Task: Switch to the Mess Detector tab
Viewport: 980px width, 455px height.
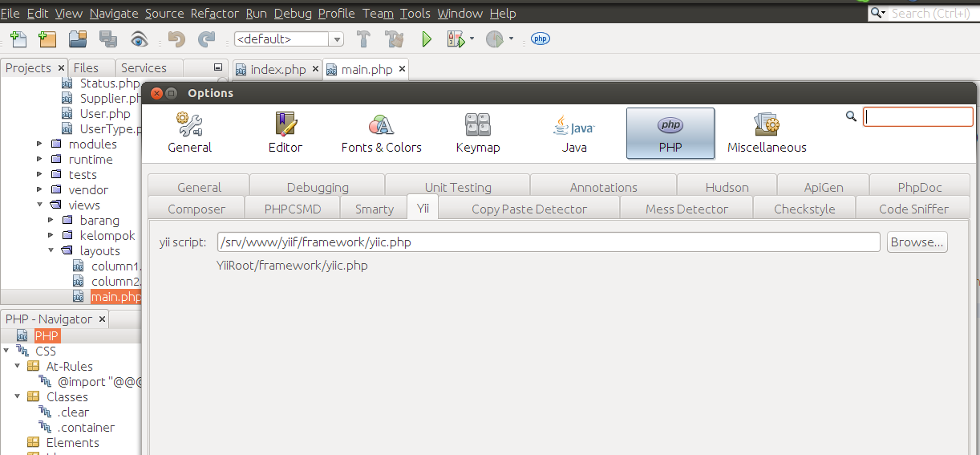Action: click(686, 209)
